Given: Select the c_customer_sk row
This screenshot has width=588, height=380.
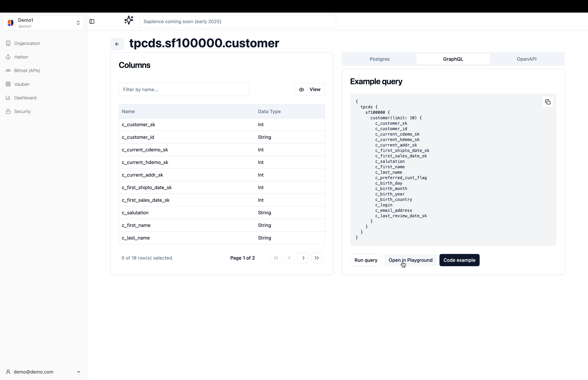Looking at the screenshot, I should pyautogui.click(x=222, y=125).
